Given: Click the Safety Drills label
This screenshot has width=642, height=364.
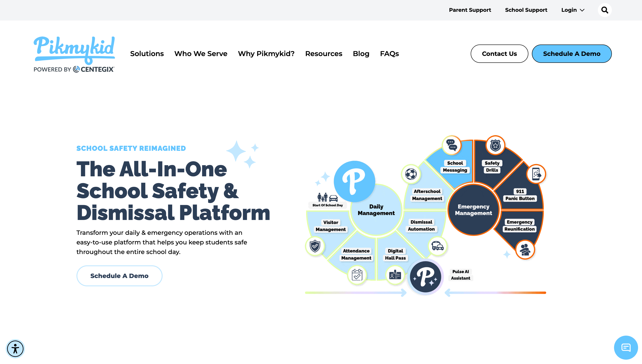Looking at the screenshot, I should click(492, 167).
